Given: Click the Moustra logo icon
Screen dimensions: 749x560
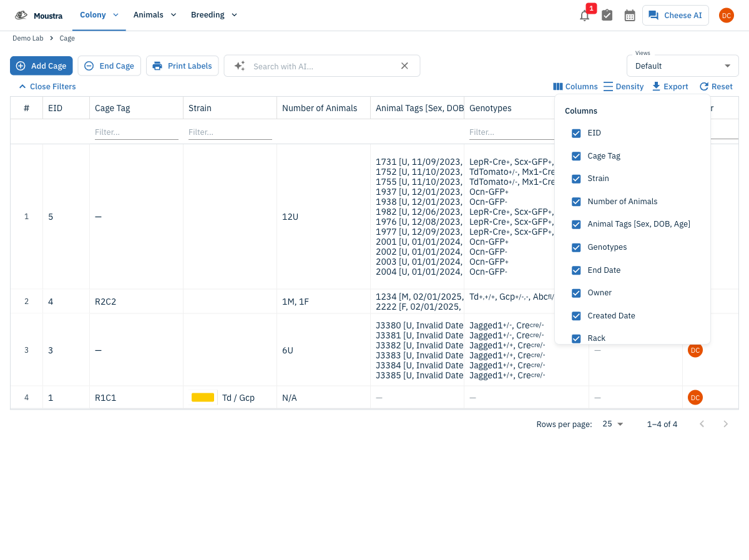Looking at the screenshot, I should [x=21, y=15].
